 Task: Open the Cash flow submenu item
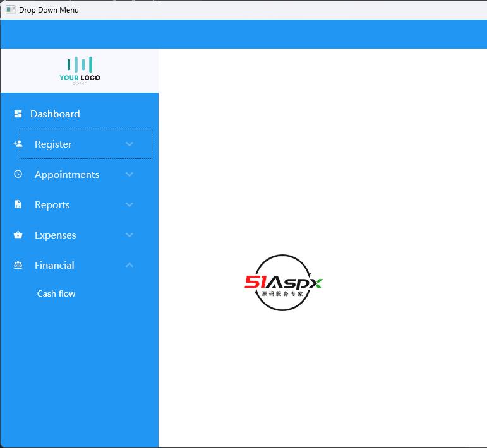click(x=56, y=293)
